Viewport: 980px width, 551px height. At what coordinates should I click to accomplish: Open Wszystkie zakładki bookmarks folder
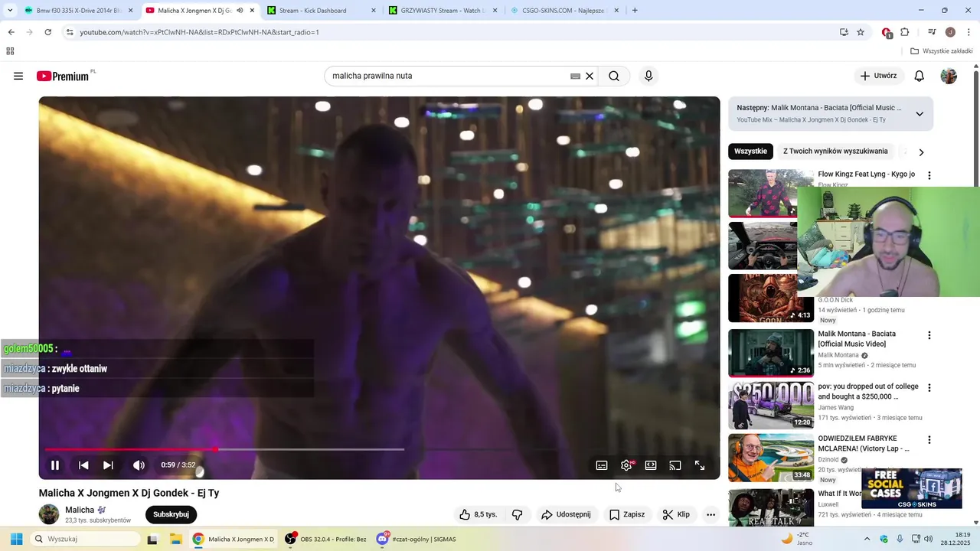942,51
